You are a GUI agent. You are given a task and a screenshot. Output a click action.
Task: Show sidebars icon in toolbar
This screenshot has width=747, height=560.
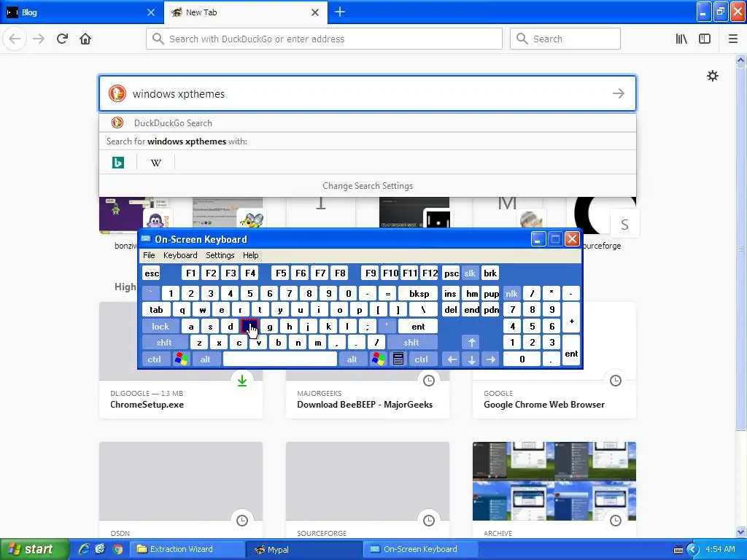pyautogui.click(x=705, y=39)
